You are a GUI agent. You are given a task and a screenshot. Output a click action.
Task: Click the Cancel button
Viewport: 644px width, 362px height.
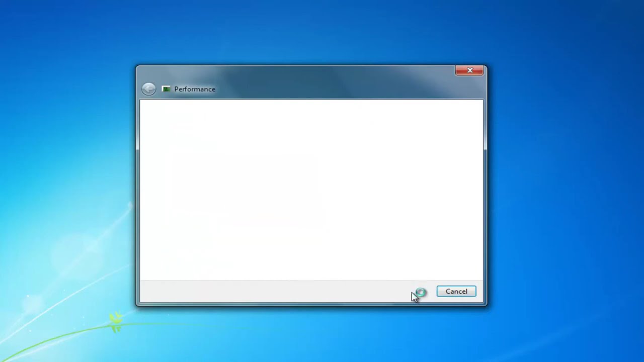456,292
